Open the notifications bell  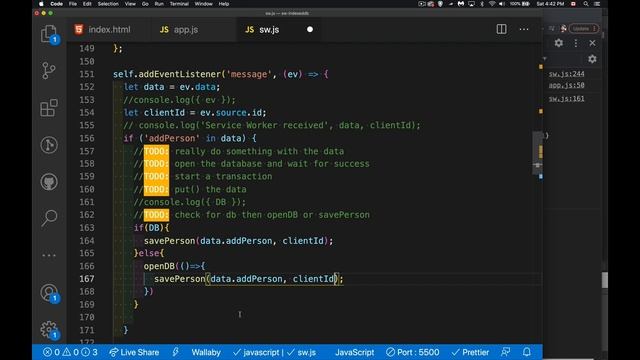[527, 352]
